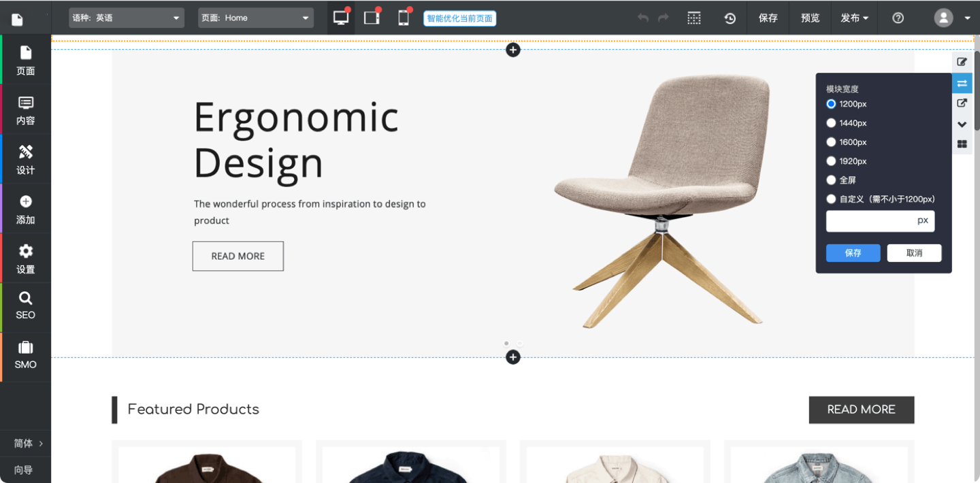The image size is (980, 483).
Task: Click the history clock icon
Action: tap(730, 18)
